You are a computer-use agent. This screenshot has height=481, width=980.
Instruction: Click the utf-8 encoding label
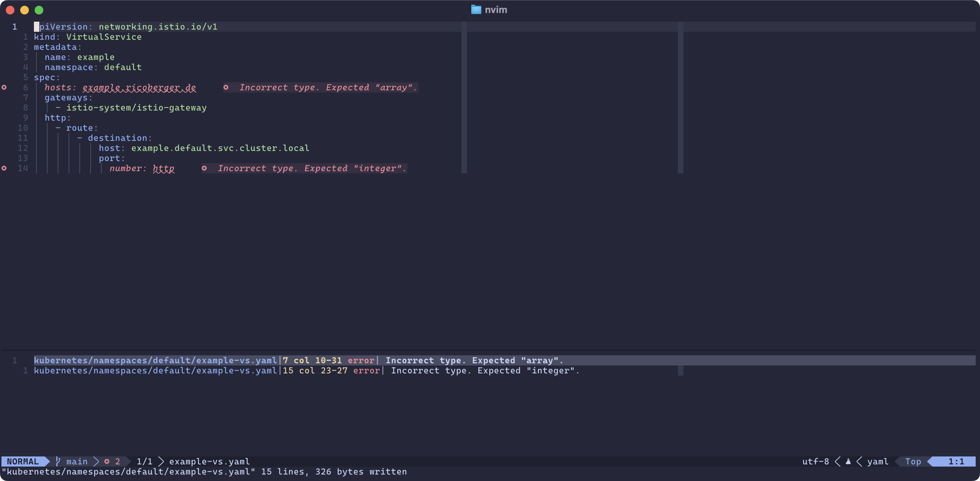click(816, 461)
